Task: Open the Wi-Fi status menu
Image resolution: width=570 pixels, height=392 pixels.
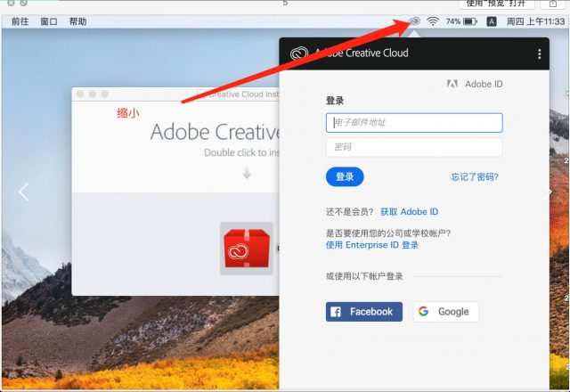Action: (x=433, y=21)
